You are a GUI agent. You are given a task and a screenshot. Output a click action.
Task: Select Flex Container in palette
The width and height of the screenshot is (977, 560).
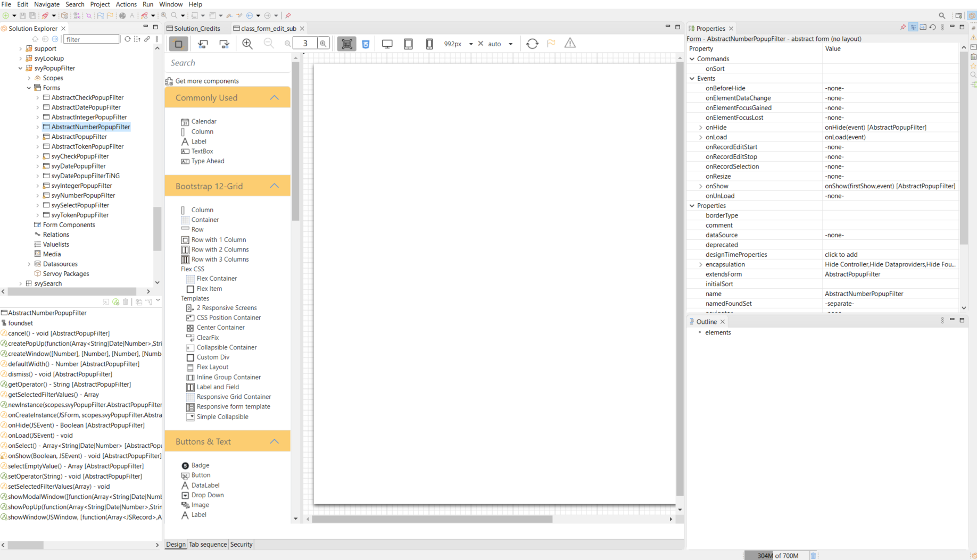click(x=211, y=278)
